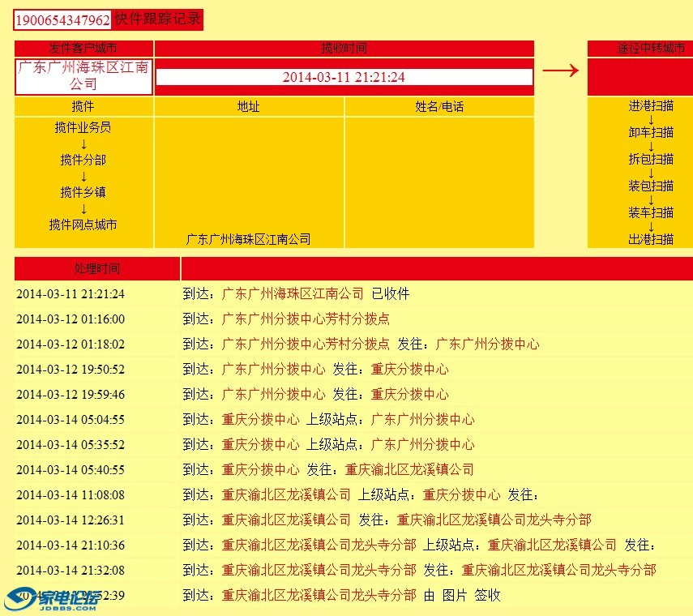Screen dimensions: 693x616
Task: Select the 处理时间 column header
Action: click(96, 268)
